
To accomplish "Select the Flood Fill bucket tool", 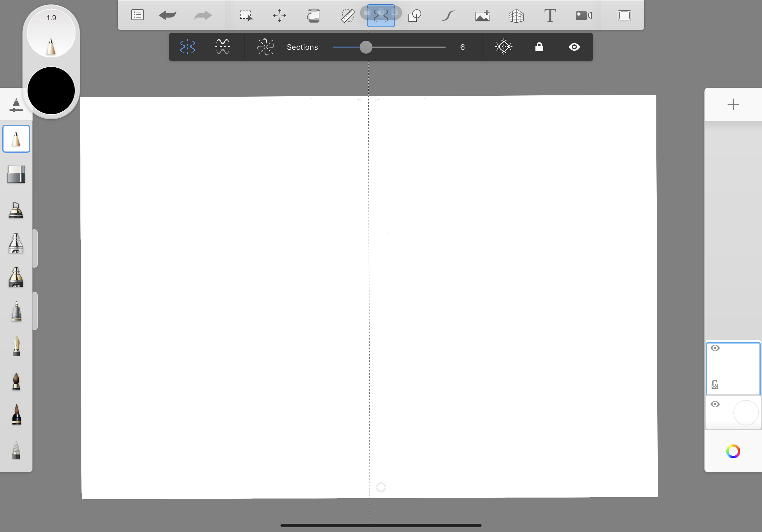I will pos(313,16).
